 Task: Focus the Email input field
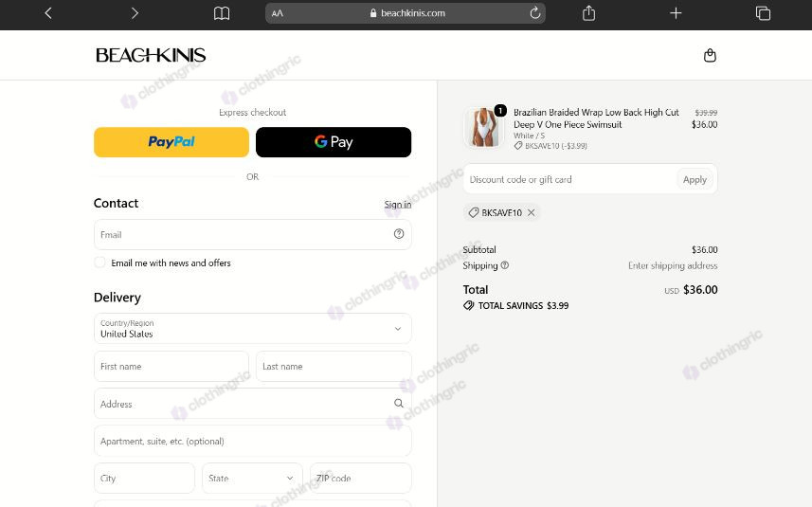point(253,235)
